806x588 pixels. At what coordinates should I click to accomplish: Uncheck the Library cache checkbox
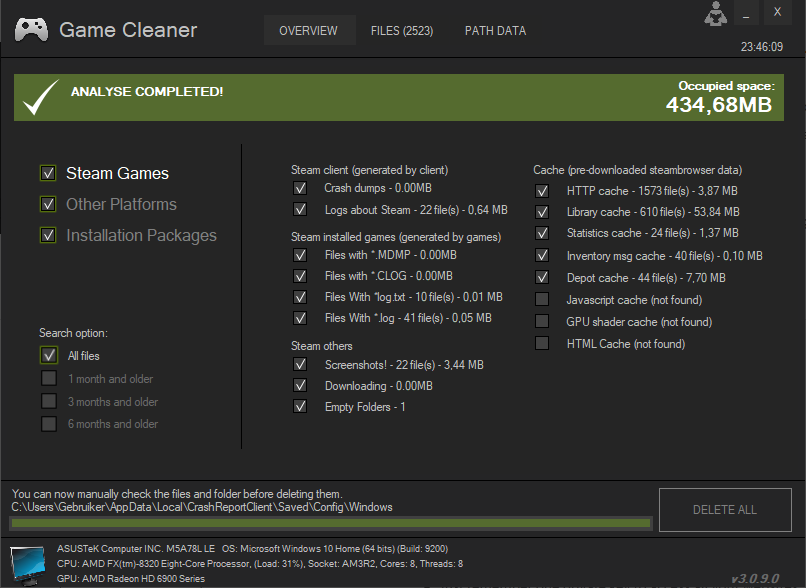(x=542, y=212)
